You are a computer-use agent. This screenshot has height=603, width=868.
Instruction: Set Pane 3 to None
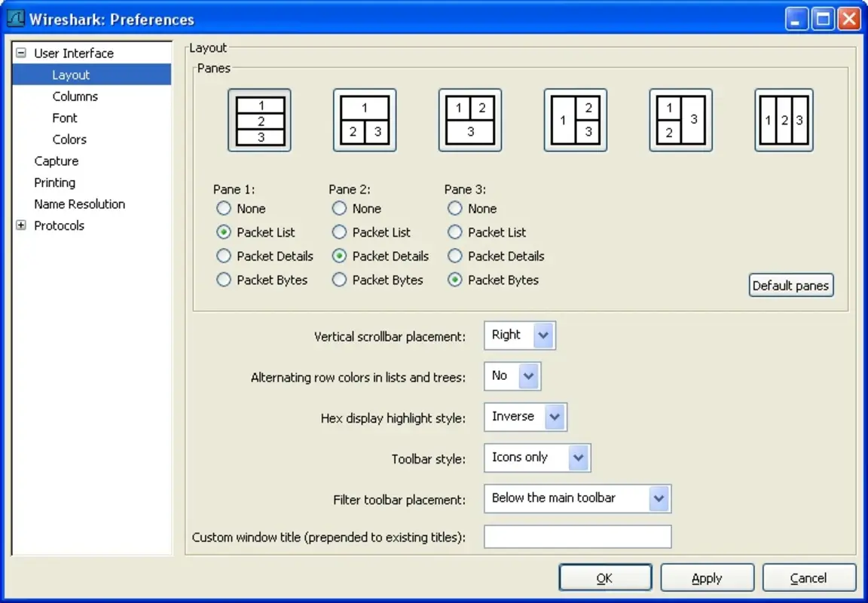pos(455,208)
